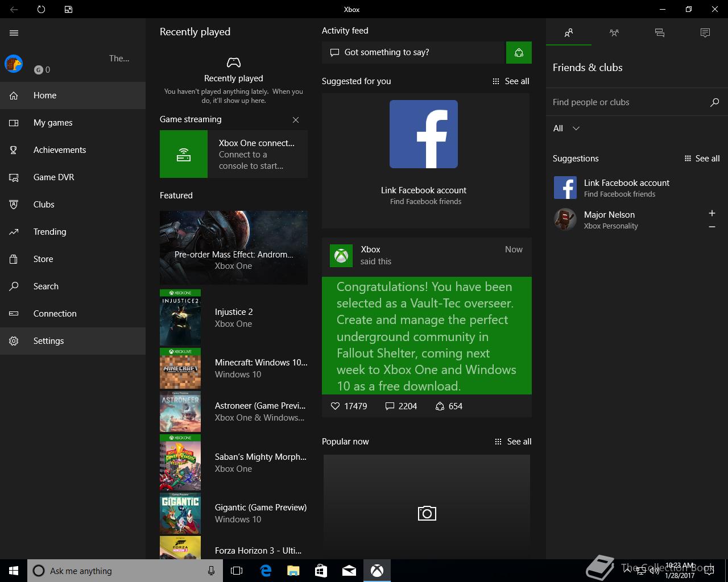Expand the All filter dropdown
This screenshot has width=728, height=582.
[566, 128]
